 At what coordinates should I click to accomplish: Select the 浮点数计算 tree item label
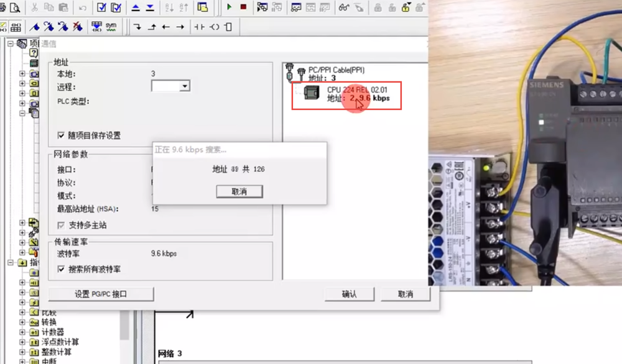tap(60, 342)
